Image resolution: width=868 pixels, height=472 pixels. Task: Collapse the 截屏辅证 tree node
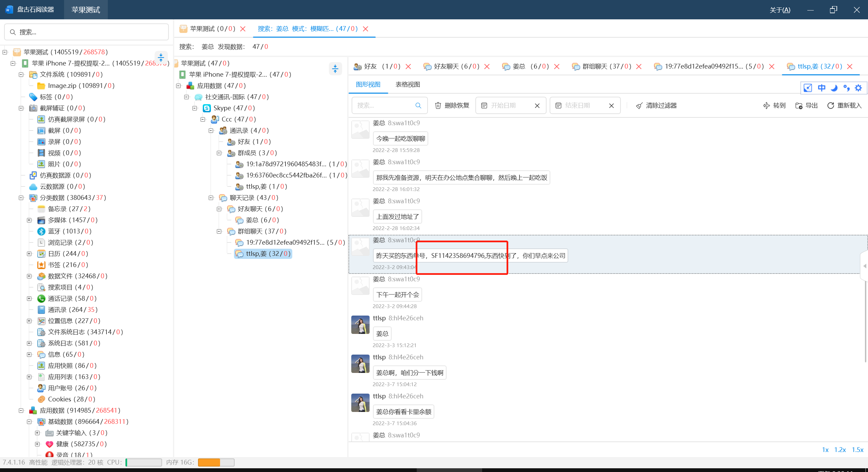[21, 108]
